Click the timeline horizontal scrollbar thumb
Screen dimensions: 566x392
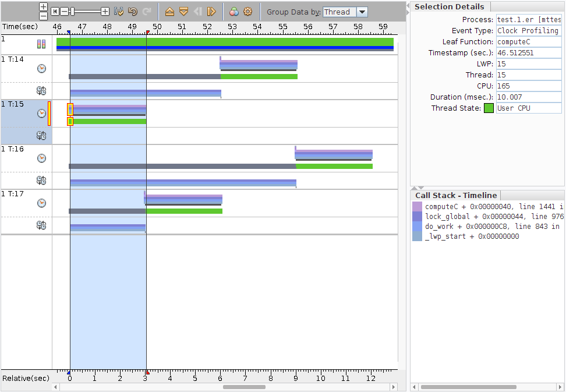point(244,387)
